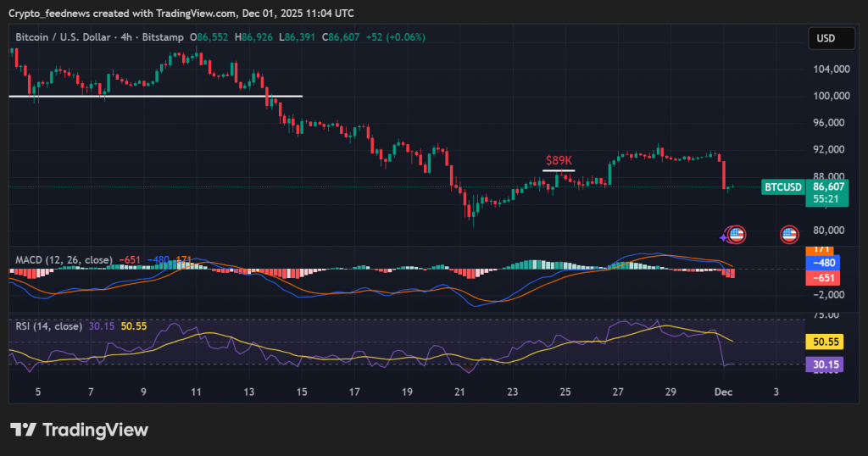
Task: Click date 25 on the time axis
Action: point(565,392)
